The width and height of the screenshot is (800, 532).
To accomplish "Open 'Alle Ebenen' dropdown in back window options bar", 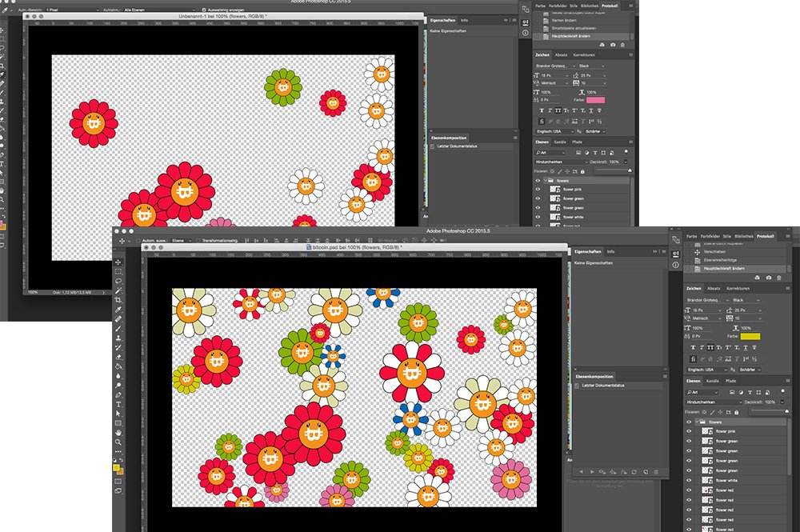I will click(158, 10).
